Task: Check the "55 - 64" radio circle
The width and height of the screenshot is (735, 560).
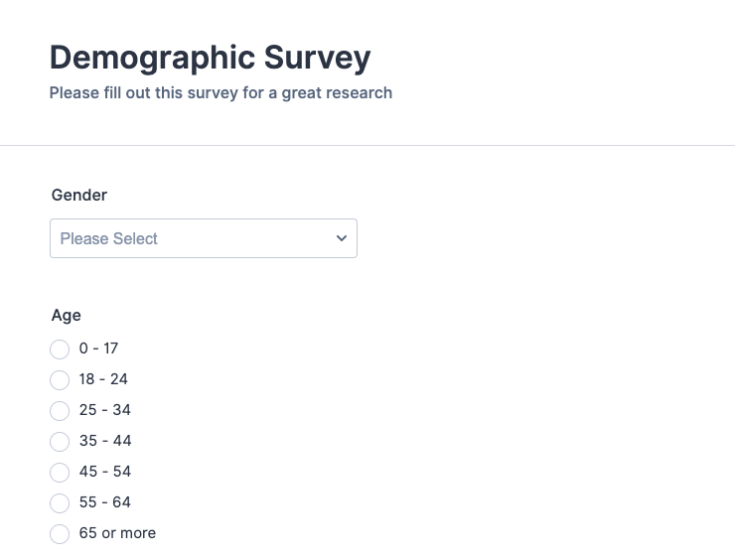Action: pos(60,503)
